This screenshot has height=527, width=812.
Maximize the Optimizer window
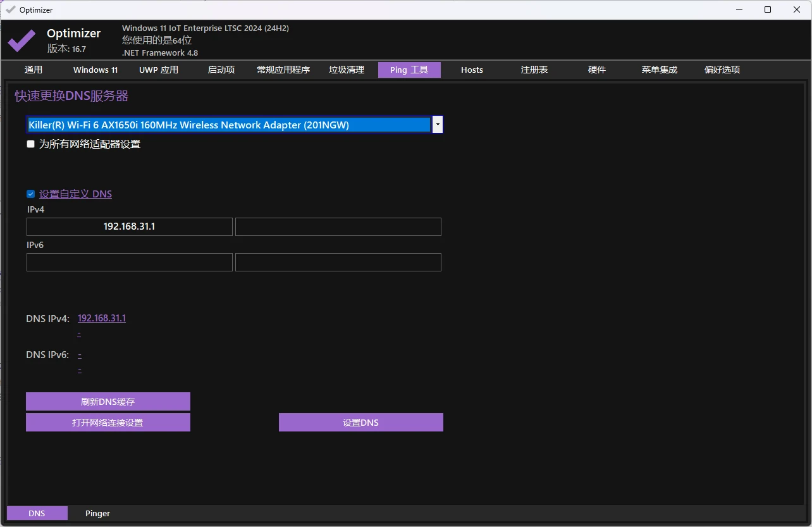[x=768, y=9]
